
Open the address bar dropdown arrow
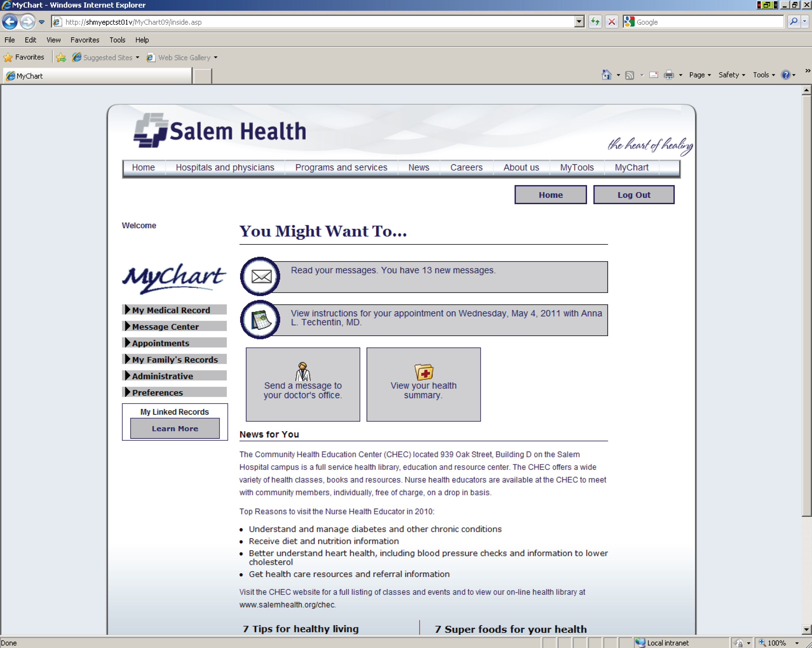579,22
